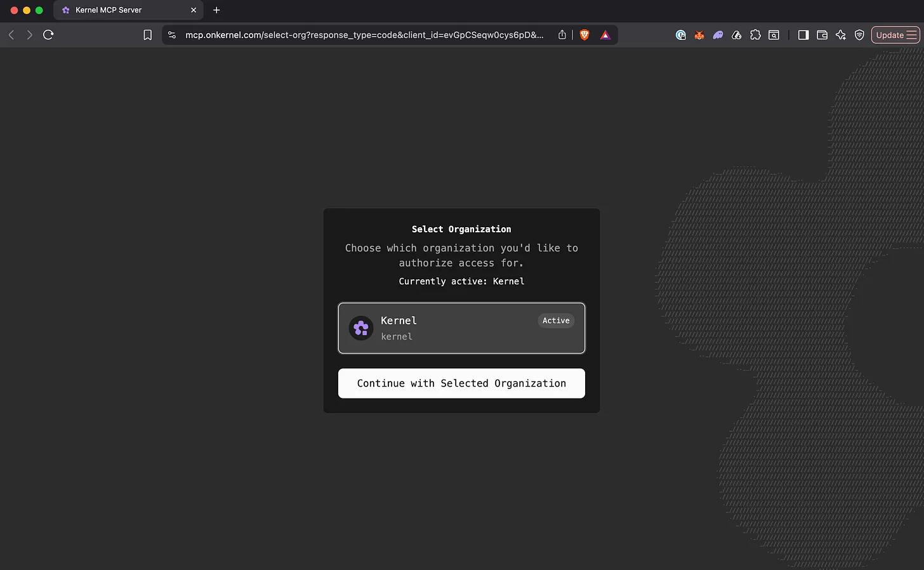Image resolution: width=924 pixels, height=570 pixels.
Task: Click the Select Organization heading
Action: tap(461, 229)
